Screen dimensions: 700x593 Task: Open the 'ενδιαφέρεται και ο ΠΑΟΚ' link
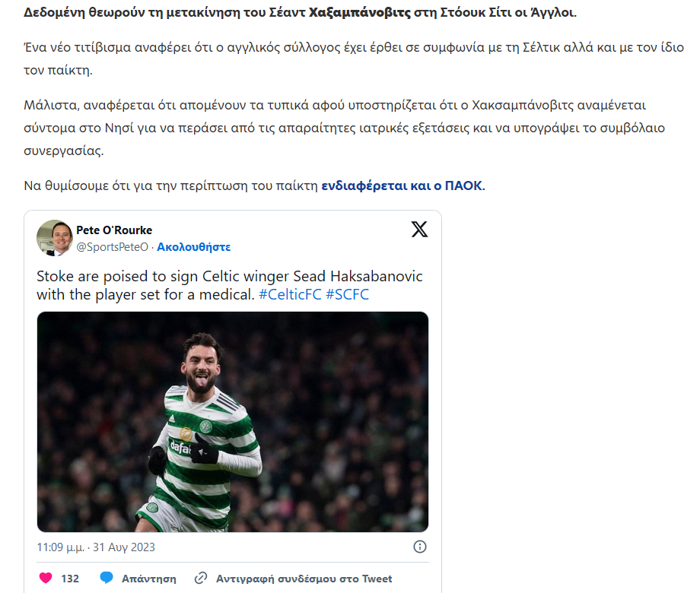pyautogui.click(x=403, y=186)
